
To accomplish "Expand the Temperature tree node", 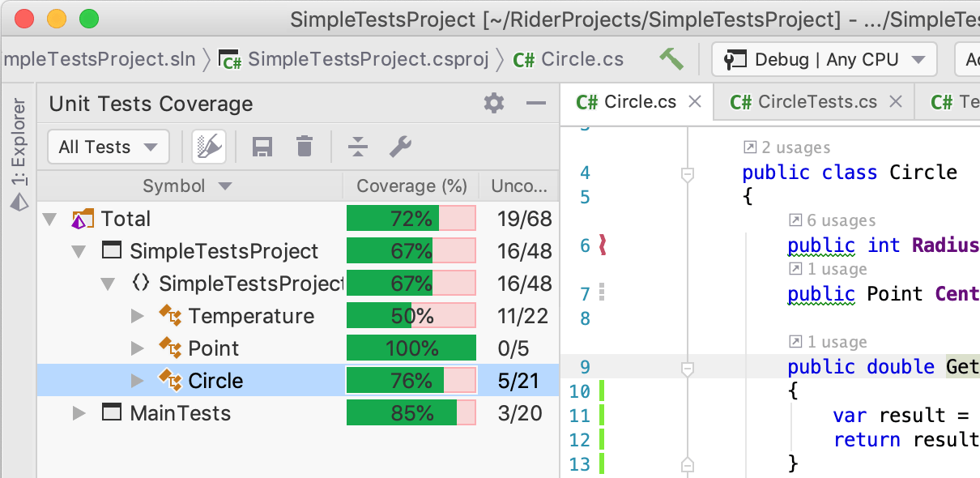I will (138, 316).
